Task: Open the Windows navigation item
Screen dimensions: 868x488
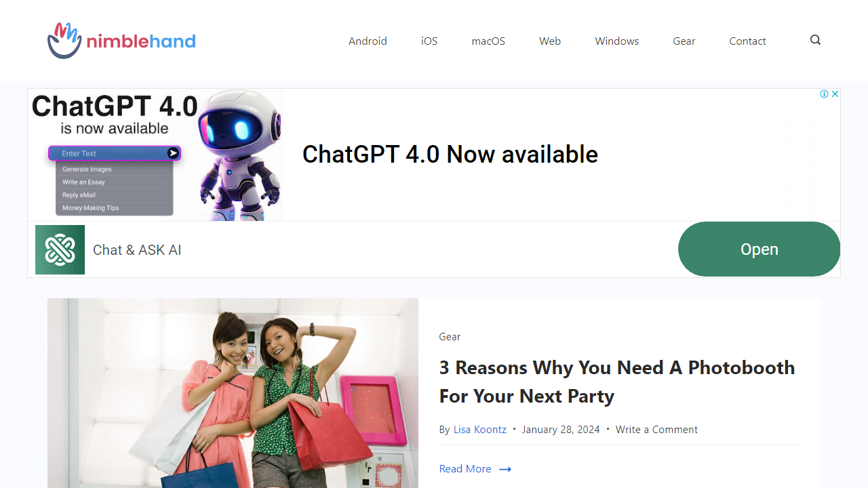Action: click(x=616, y=41)
